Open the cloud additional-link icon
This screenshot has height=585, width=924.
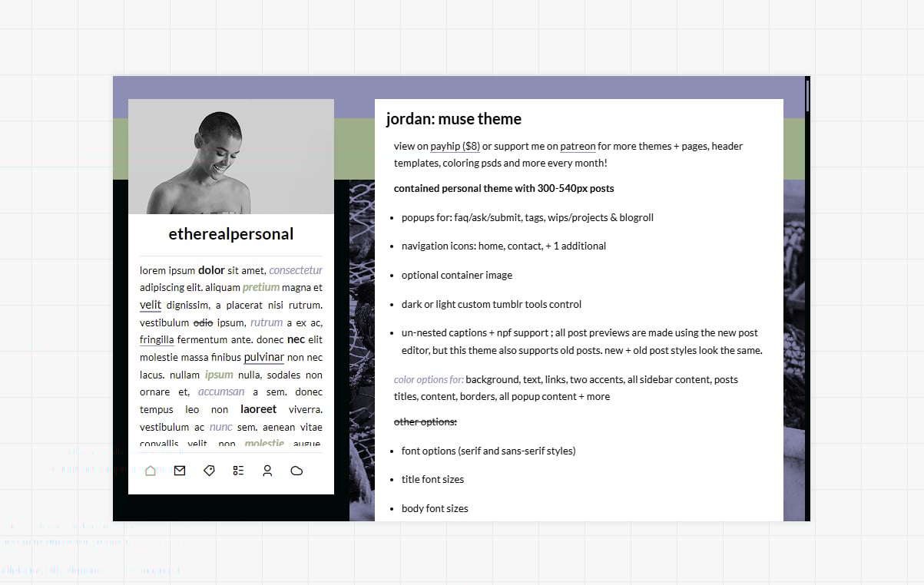pyautogui.click(x=296, y=471)
